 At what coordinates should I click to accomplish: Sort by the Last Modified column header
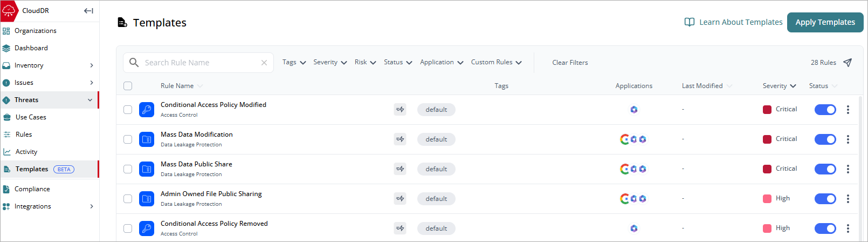tap(707, 86)
